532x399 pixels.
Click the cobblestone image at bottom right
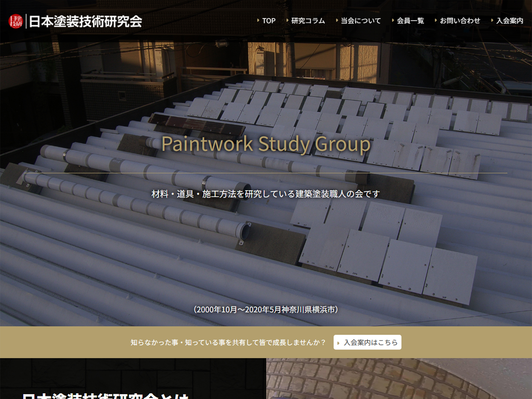pyautogui.click(x=399, y=378)
